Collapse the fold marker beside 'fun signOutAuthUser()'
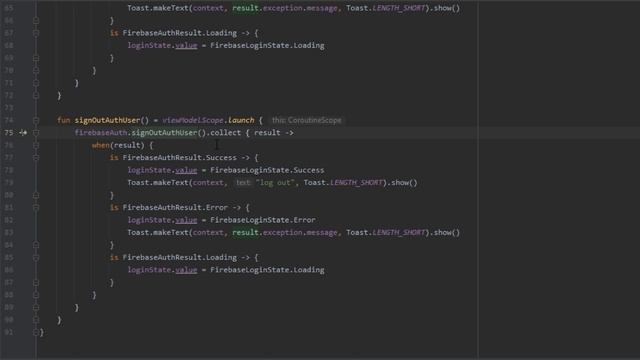Image resolution: width=640 pixels, height=360 pixels. click(x=36, y=120)
